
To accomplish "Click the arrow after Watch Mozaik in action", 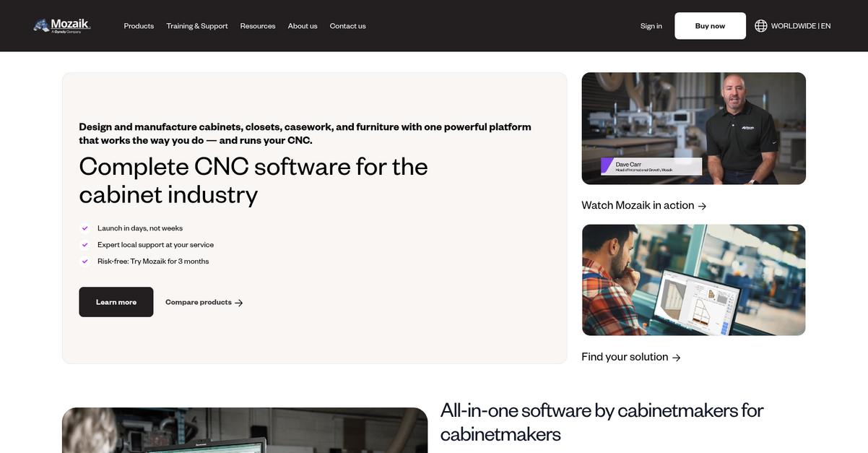I will point(702,206).
